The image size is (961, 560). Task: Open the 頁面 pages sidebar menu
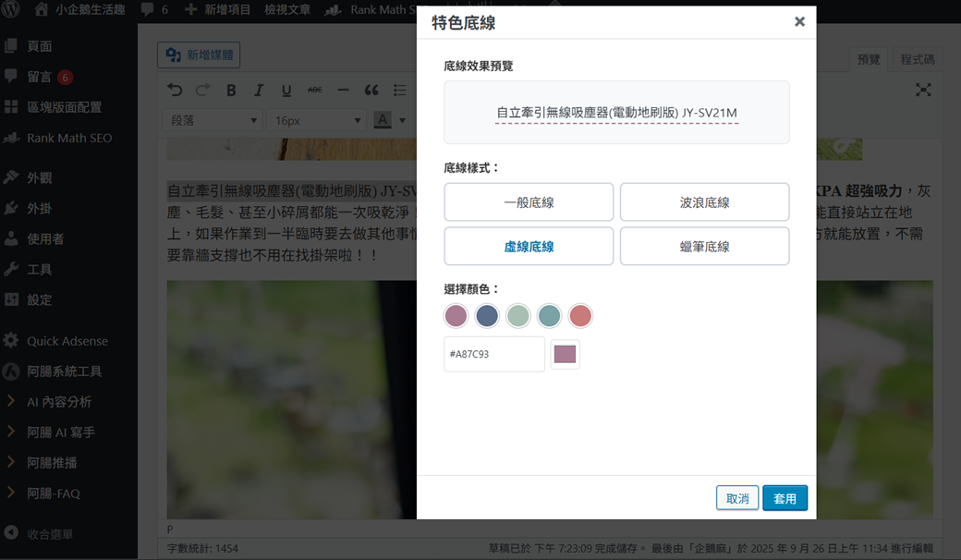[39, 46]
